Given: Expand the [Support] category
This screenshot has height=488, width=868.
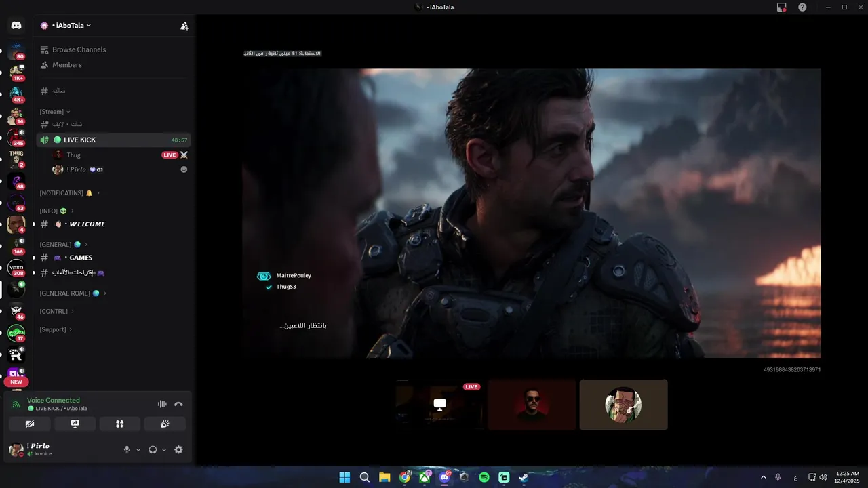Looking at the screenshot, I should coord(56,329).
